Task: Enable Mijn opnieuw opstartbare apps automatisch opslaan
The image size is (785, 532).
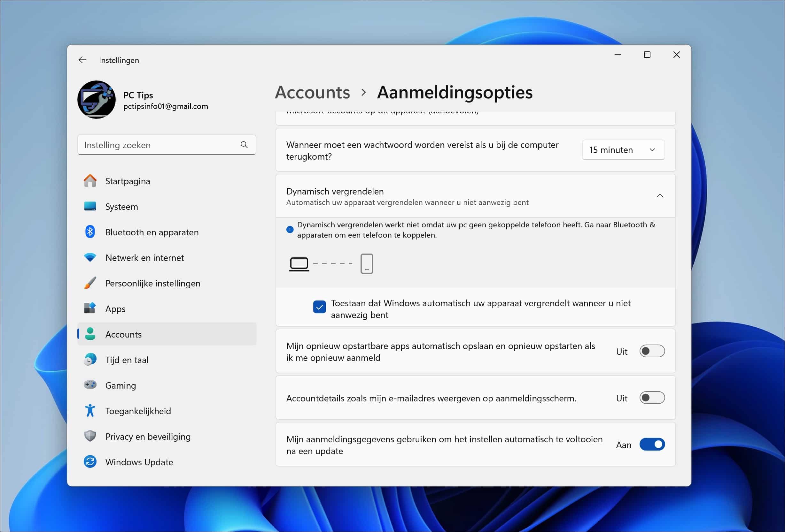Action: [x=652, y=351]
